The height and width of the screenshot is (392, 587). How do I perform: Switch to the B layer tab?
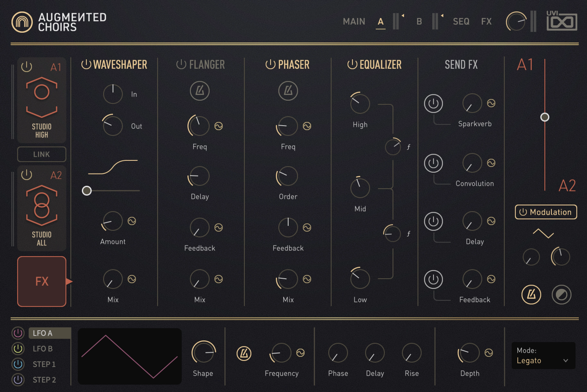(x=419, y=21)
